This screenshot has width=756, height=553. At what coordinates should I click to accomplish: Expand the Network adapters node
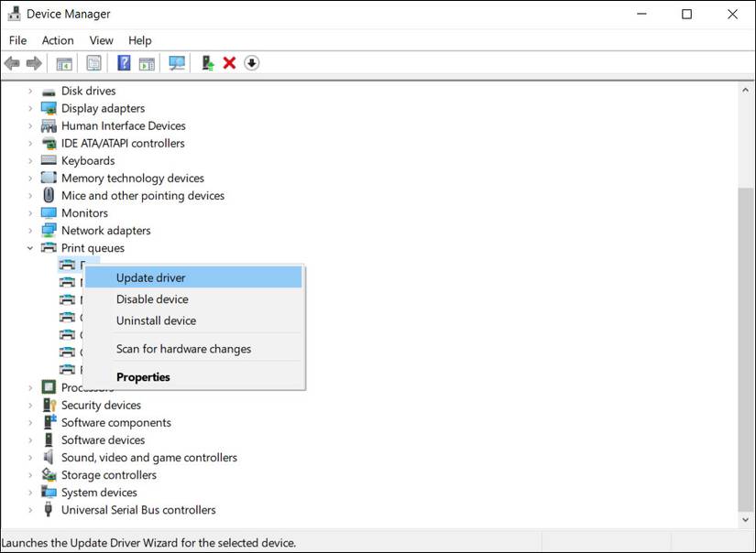pyautogui.click(x=30, y=230)
